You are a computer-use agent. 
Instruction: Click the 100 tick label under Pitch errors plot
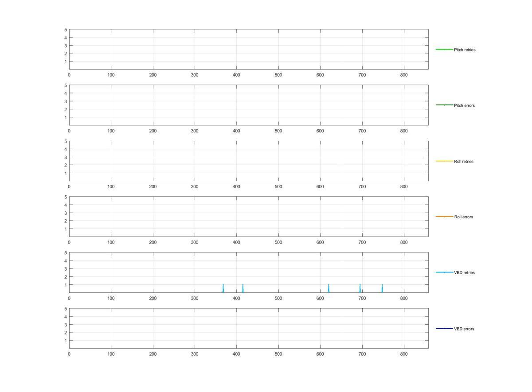click(111, 131)
